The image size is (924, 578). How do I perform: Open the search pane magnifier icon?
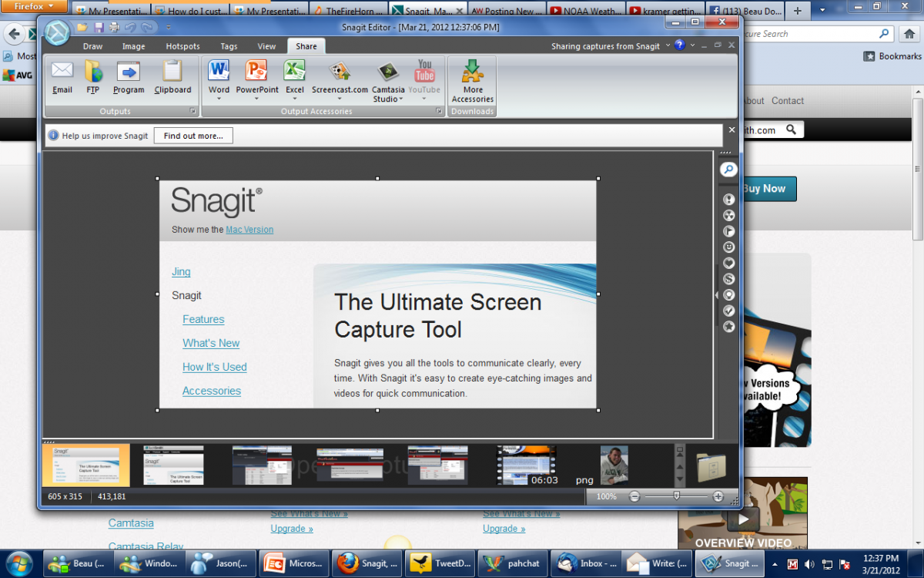tap(728, 170)
